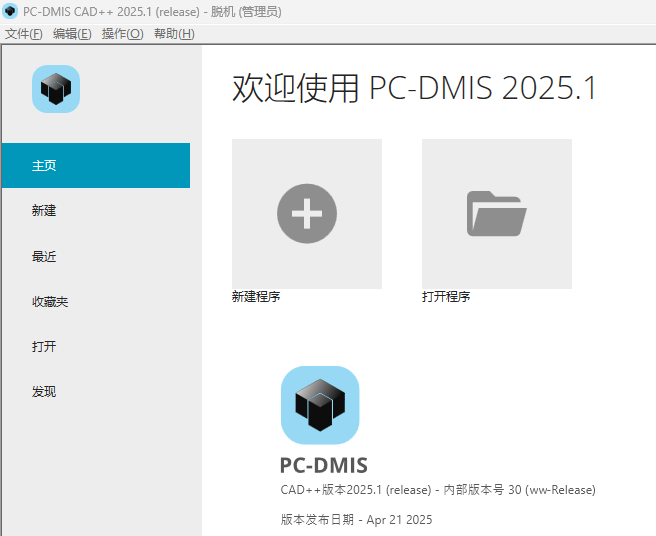Click the plus icon to create a program
This screenshot has width=656, height=536.
[306, 213]
